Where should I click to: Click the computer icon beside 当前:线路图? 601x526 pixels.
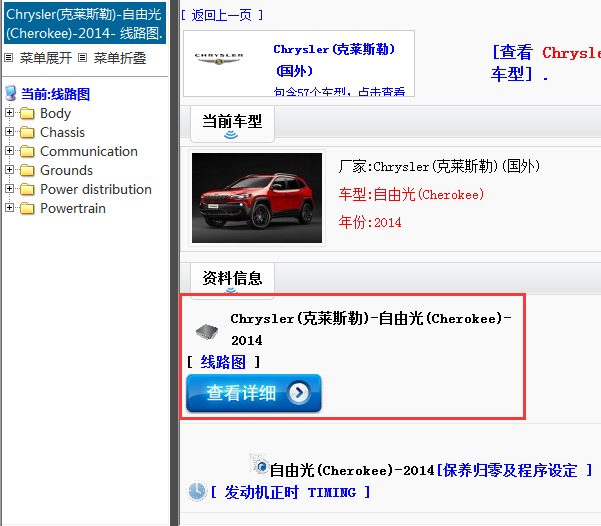[x=11, y=93]
